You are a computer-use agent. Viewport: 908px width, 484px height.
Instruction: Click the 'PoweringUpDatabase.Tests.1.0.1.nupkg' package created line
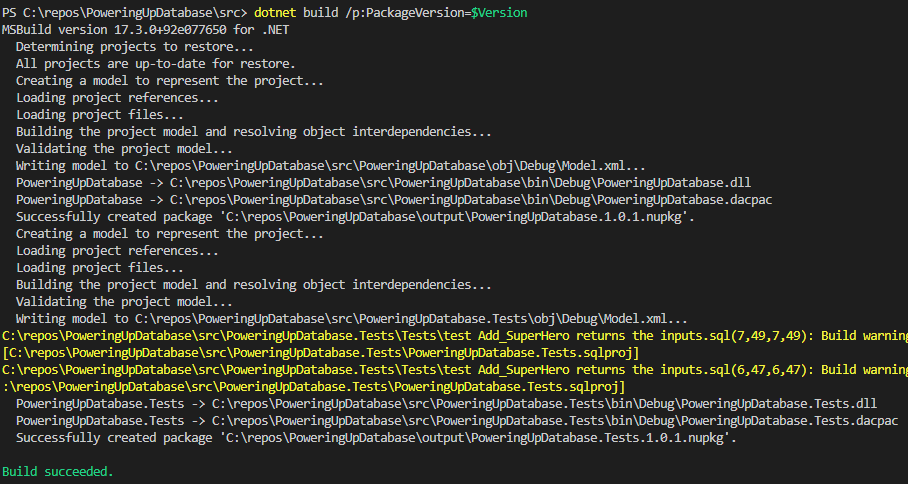tap(376, 438)
